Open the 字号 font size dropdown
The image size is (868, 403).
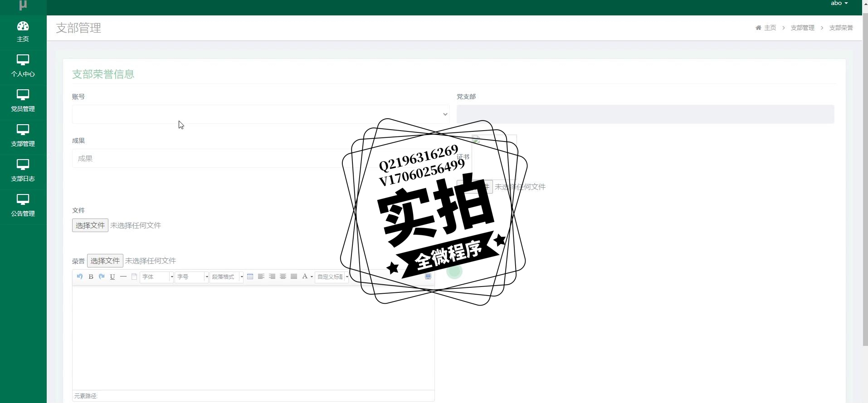tap(192, 277)
